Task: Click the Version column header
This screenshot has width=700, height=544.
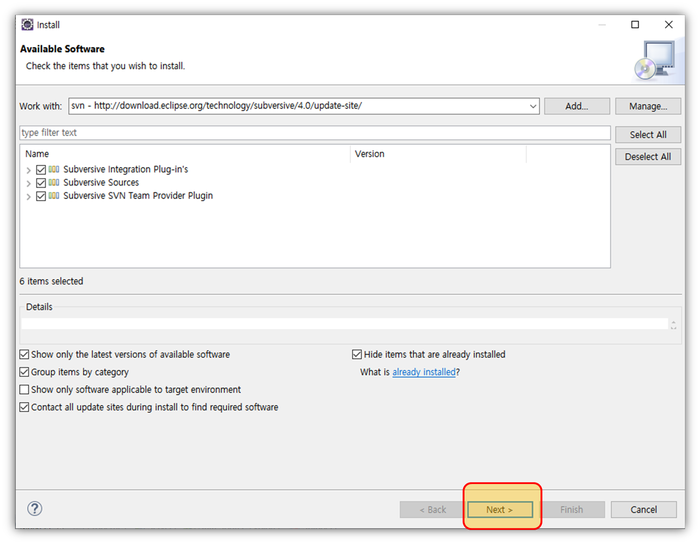Action: pos(438,154)
